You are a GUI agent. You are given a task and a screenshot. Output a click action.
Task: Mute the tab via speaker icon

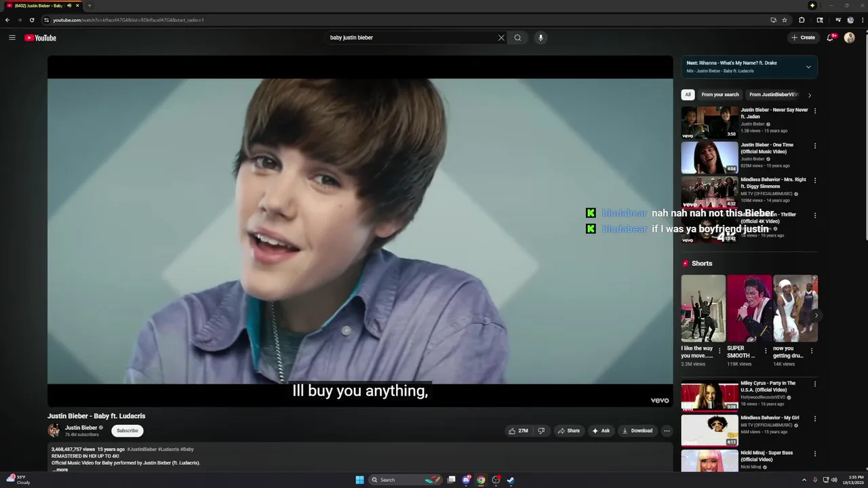click(x=68, y=5)
